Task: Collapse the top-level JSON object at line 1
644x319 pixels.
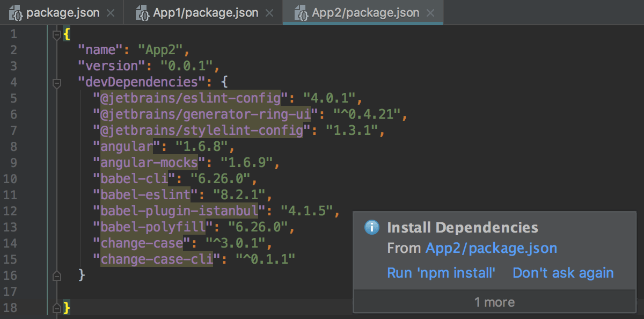Action: [56, 33]
